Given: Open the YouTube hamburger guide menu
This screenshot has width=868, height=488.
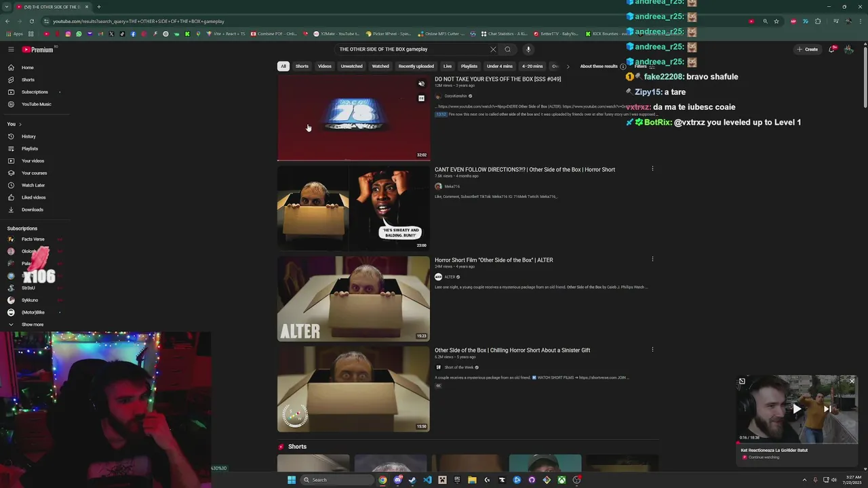Looking at the screenshot, I should click(11, 49).
